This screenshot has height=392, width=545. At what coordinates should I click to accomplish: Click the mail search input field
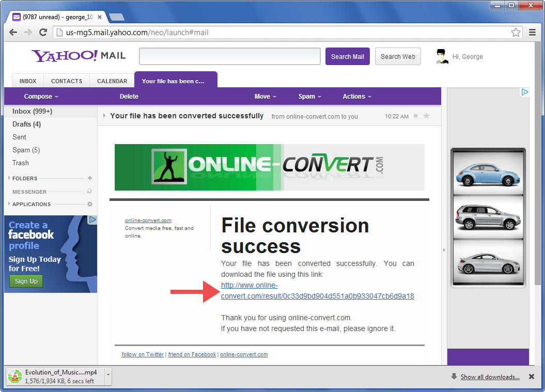tap(230, 56)
